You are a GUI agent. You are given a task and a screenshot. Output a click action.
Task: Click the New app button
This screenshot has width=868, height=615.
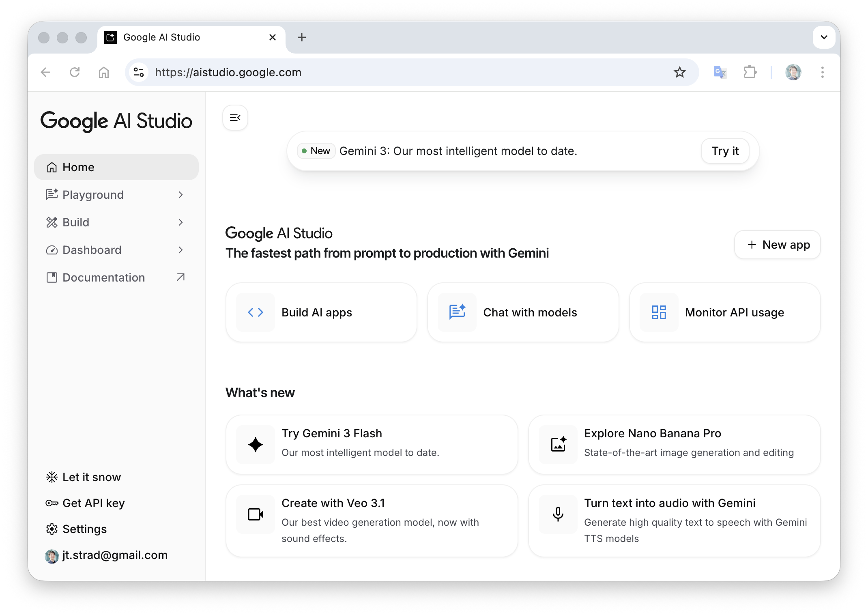(778, 245)
